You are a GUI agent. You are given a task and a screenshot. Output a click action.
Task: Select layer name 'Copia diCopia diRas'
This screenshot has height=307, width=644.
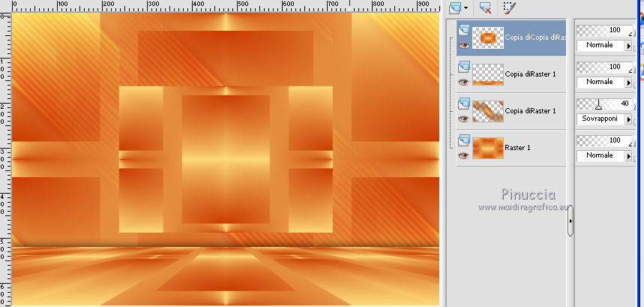[x=535, y=38]
